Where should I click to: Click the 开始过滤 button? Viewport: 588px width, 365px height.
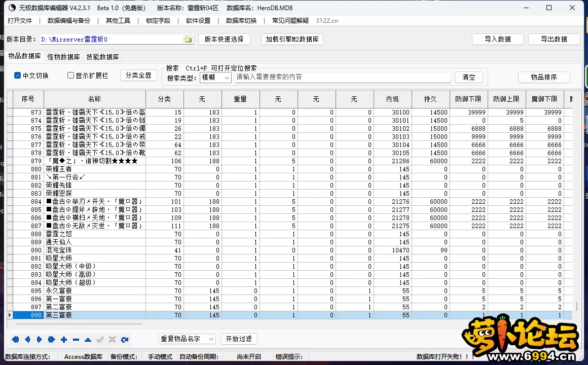pyautogui.click(x=239, y=339)
